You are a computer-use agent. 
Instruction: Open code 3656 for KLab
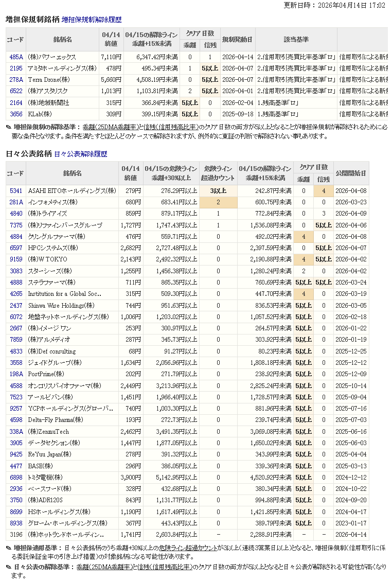point(16,114)
